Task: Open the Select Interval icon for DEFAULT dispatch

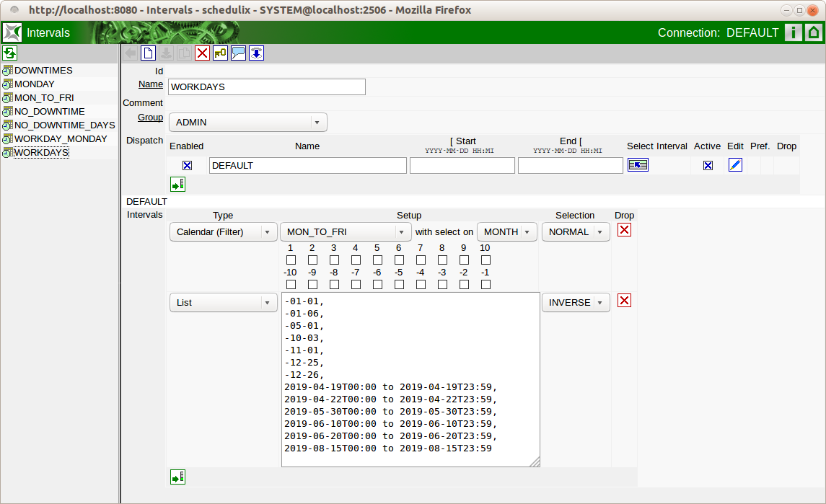Action: pos(638,165)
